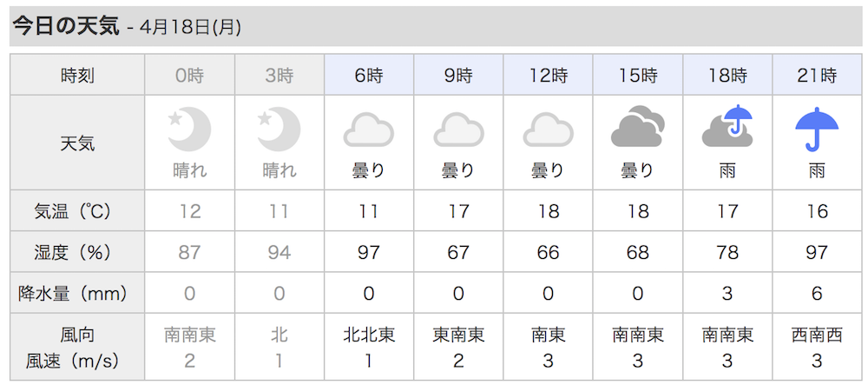Click the 今日の天気 heading
The image size is (868, 385).
point(66,27)
